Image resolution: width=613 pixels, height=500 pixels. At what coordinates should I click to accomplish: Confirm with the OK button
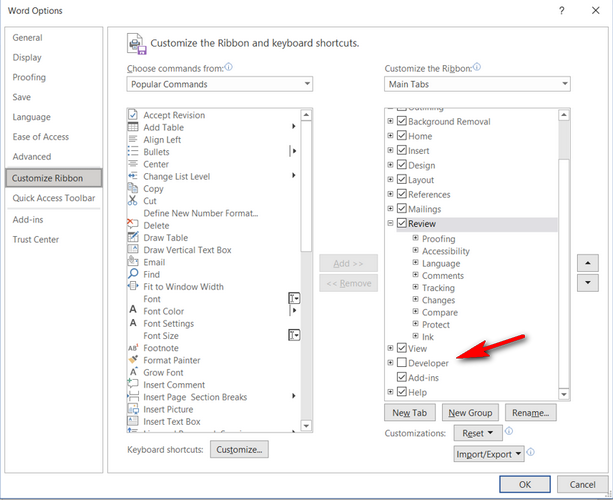point(525,484)
